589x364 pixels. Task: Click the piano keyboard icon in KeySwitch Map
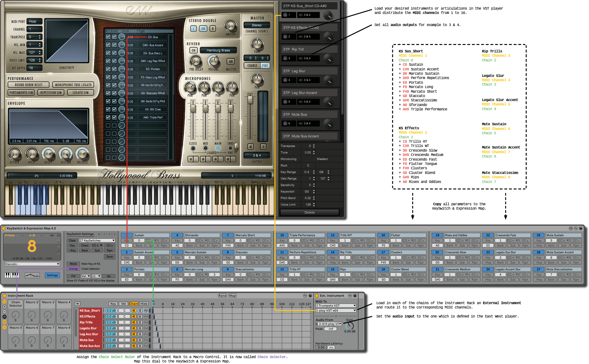tap(11, 275)
